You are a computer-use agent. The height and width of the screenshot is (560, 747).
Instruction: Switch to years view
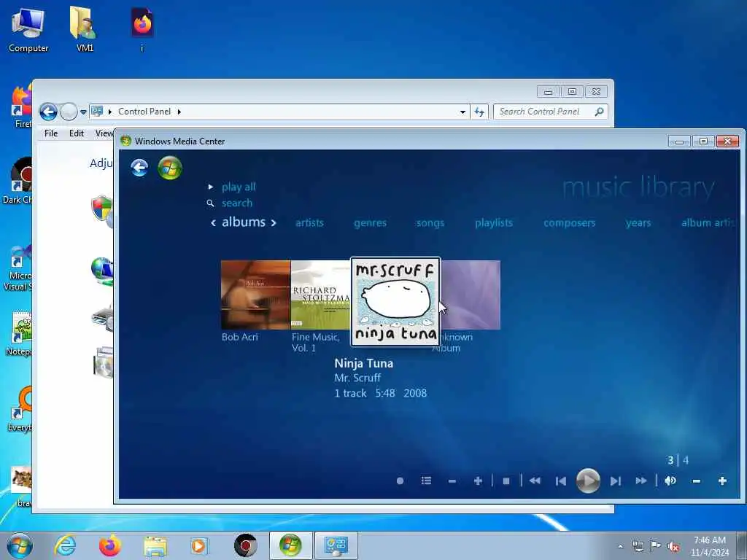(x=638, y=223)
